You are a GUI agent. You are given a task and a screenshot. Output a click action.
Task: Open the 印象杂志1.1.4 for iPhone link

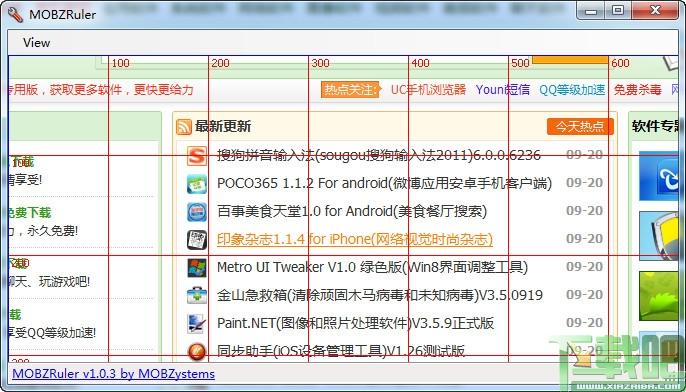coord(355,239)
